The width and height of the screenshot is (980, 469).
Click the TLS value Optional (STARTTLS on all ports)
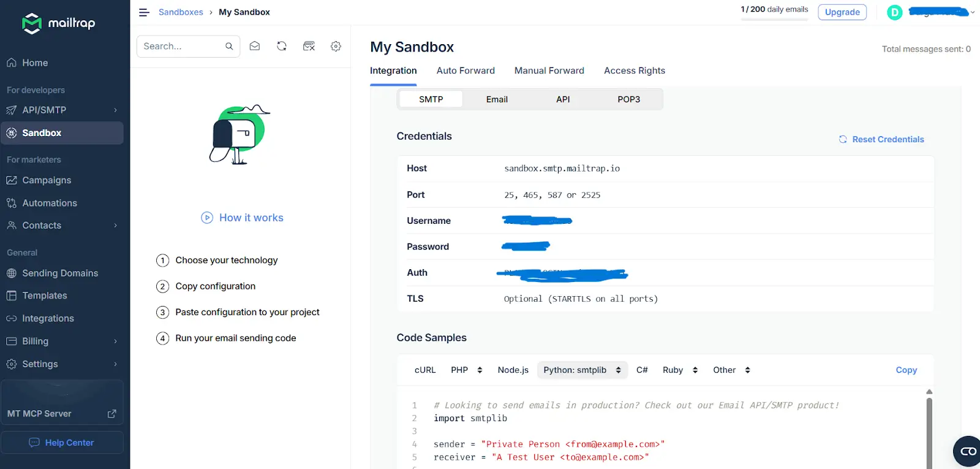[x=581, y=299]
